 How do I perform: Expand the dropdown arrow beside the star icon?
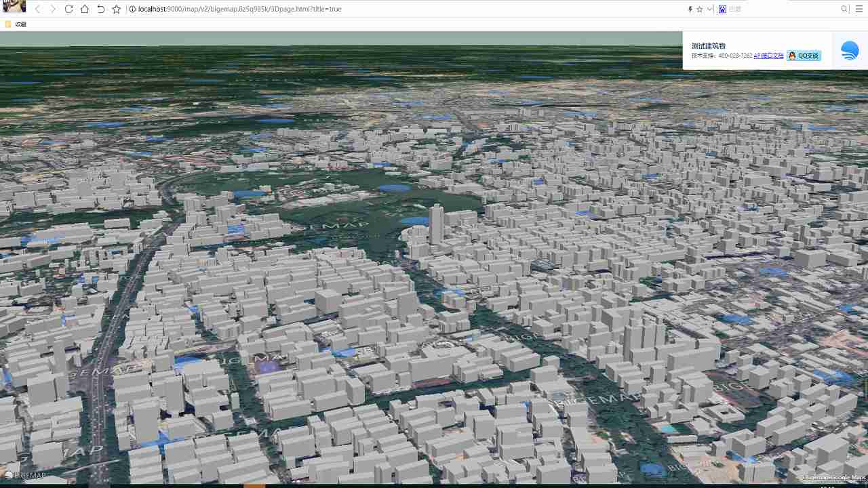[709, 9]
